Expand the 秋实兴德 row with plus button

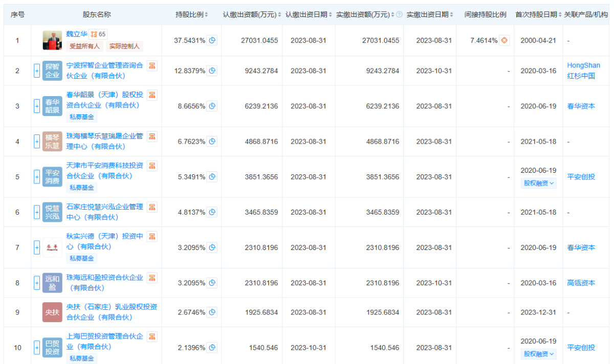[x=37, y=247]
